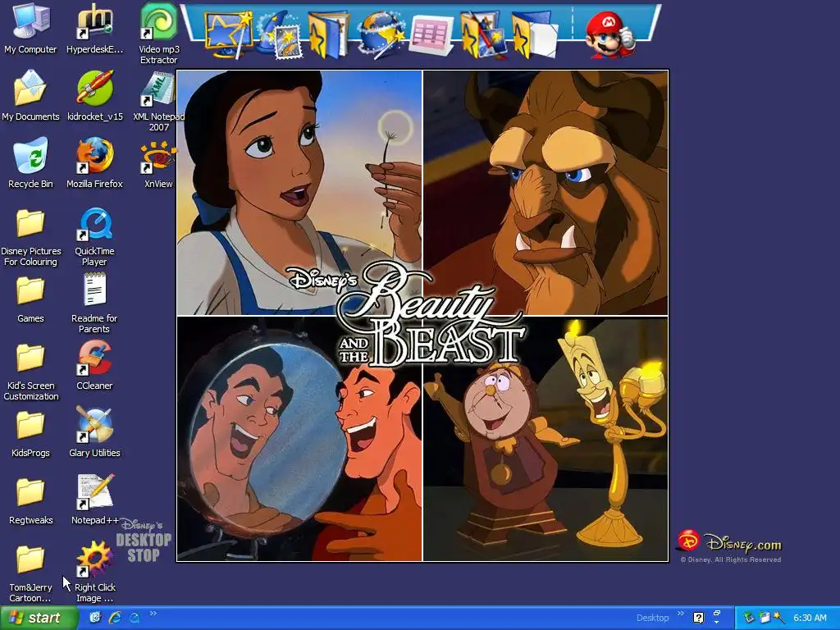The height and width of the screenshot is (630, 840).
Task: Open the star folder with blank pages dock icon
Action: click(x=534, y=34)
